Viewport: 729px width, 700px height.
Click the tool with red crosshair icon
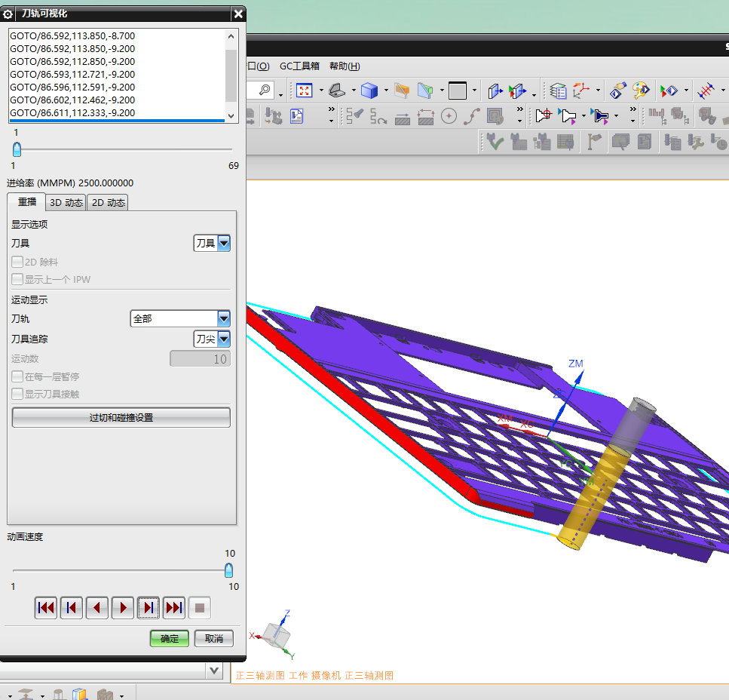click(543, 115)
